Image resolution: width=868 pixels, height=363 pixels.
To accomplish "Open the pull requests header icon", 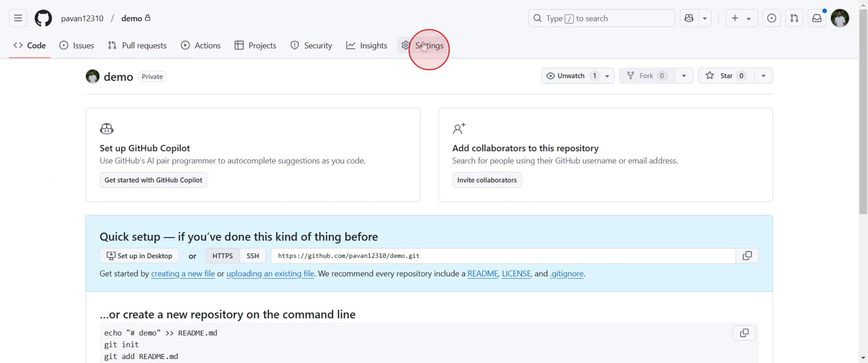I will pyautogui.click(x=794, y=18).
